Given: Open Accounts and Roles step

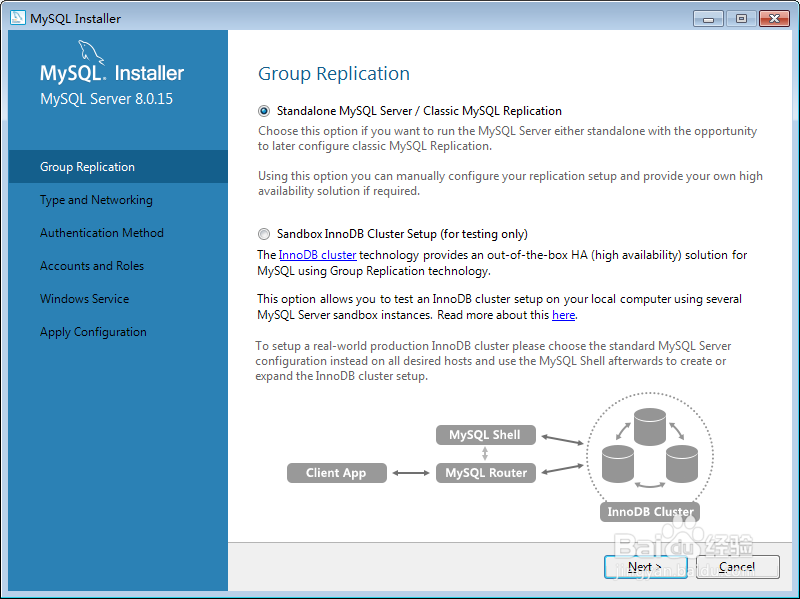Looking at the screenshot, I should pyautogui.click(x=118, y=266).
